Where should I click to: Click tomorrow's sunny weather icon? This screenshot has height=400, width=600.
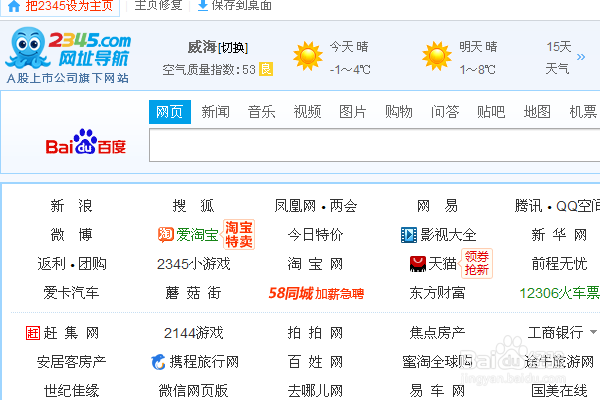click(x=437, y=56)
